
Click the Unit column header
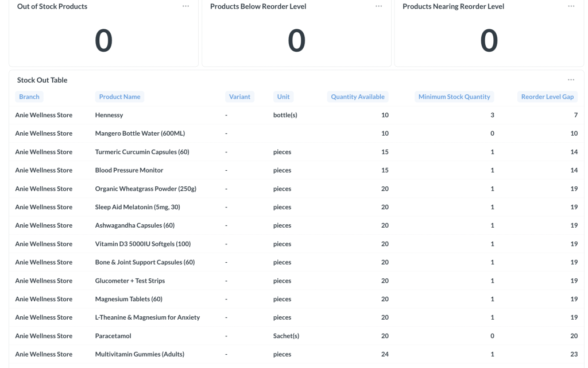coord(283,97)
